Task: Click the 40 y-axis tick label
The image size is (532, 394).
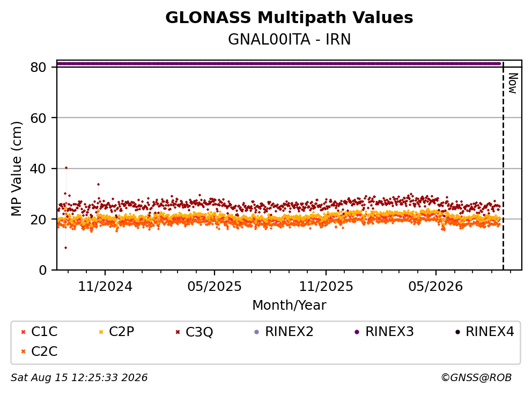Action: 38,169
